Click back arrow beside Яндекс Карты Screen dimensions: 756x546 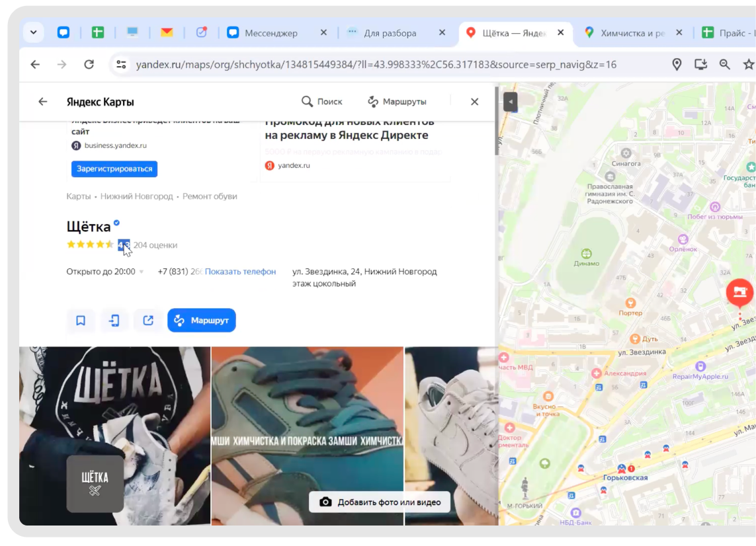coord(43,102)
